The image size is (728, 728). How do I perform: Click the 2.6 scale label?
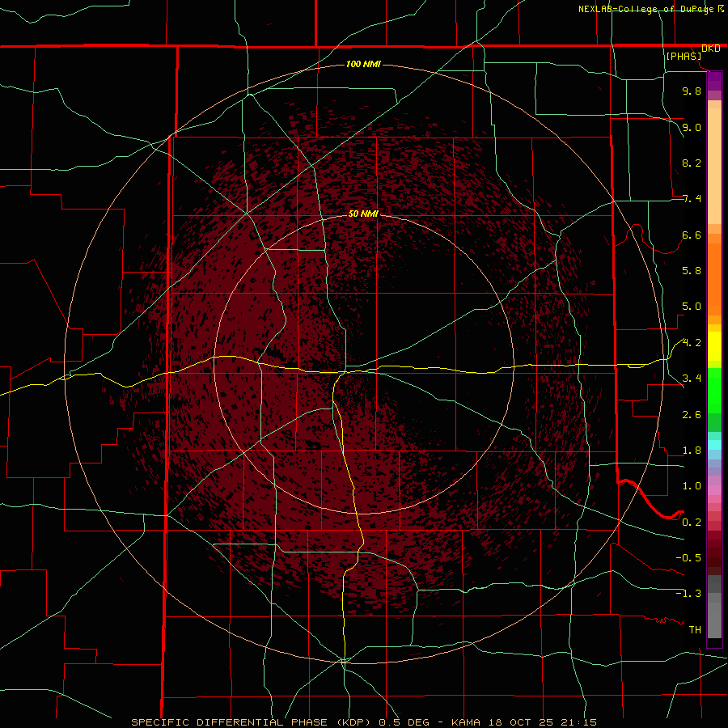tap(692, 415)
